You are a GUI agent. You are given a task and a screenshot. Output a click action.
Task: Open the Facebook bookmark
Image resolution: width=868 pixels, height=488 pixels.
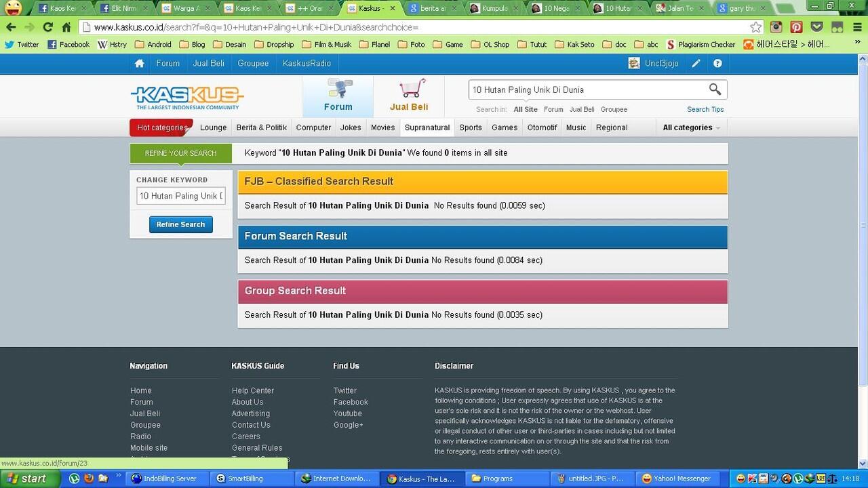(x=68, y=44)
